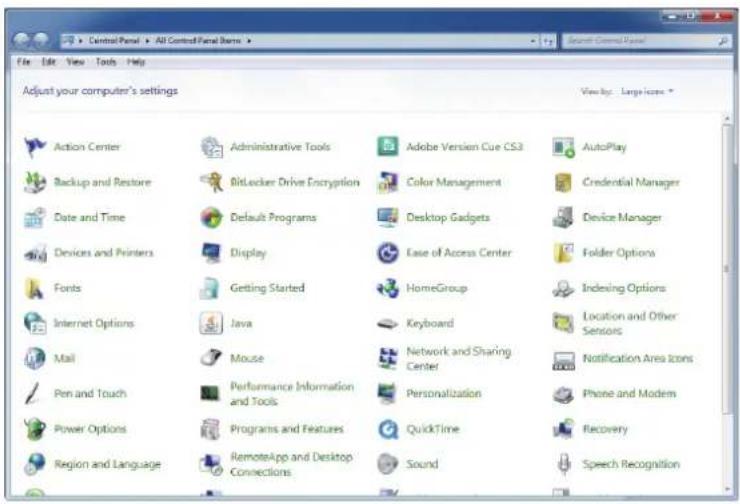Expand the address bar history dropdown arrow
Screen dimensions: 740x504
tap(533, 41)
